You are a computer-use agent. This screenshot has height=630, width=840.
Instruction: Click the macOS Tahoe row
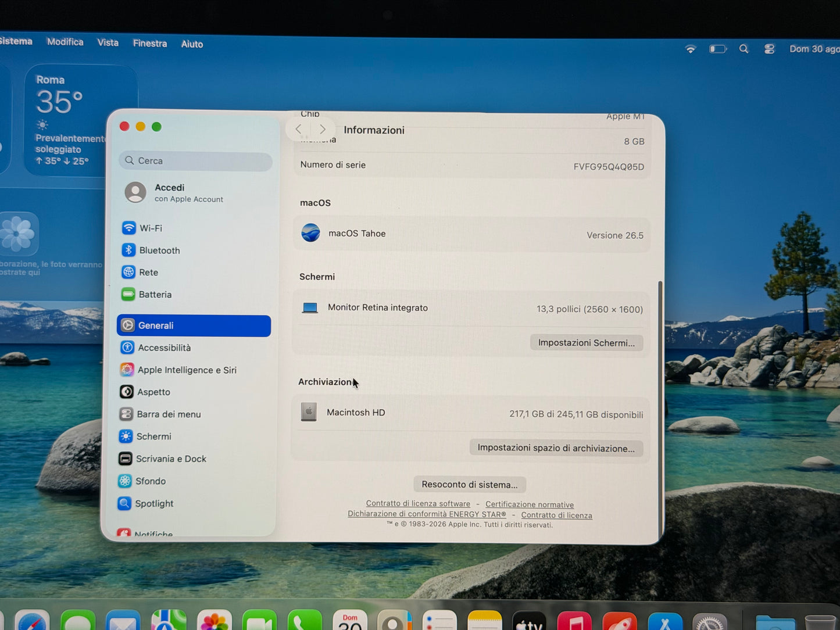point(471,234)
